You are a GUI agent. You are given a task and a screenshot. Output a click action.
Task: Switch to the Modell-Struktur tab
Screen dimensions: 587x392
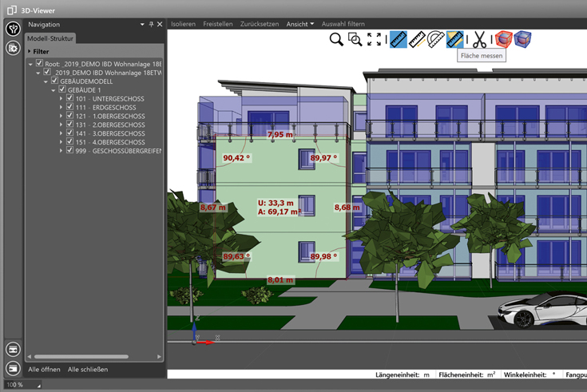51,38
